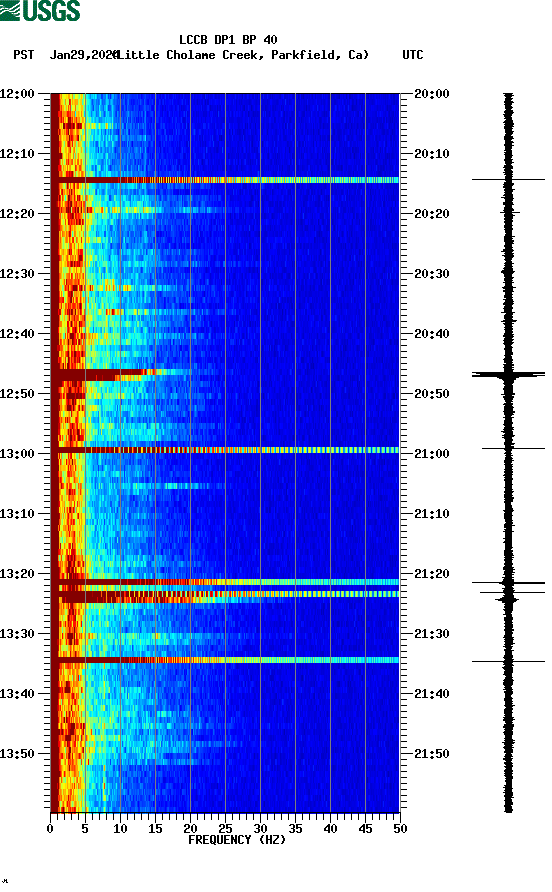
Task: Click the 35 Hz frequency tick label
Action: click(x=295, y=829)
